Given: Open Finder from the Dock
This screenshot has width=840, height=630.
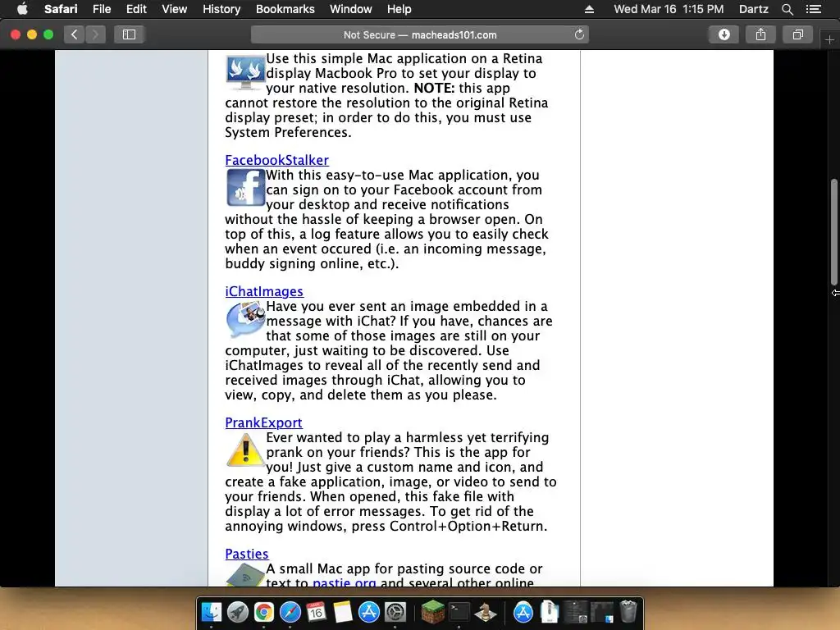Looking at the screenshot, I should pos(212,612).
